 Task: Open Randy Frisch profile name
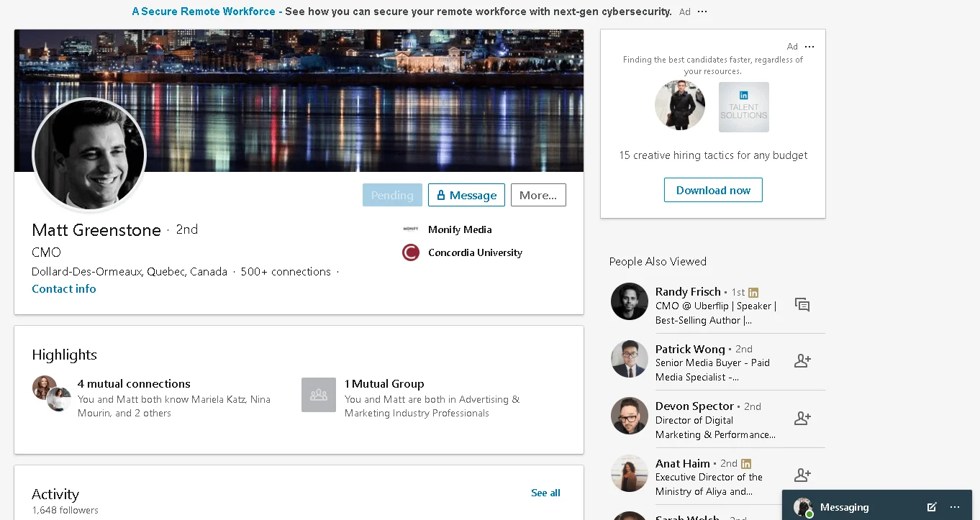[x=688, y=291]
